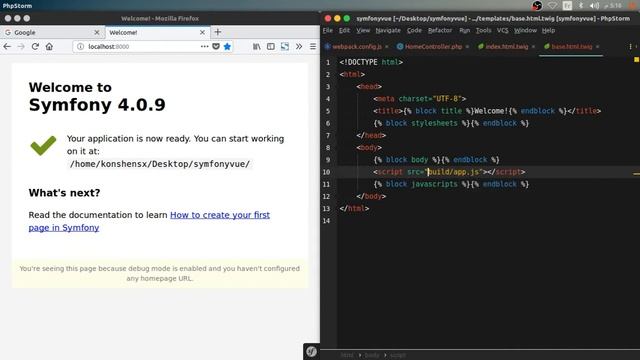Click the PhpStorm app name in top panel
Screen dimensions: 640x360
tap(17, 6)
